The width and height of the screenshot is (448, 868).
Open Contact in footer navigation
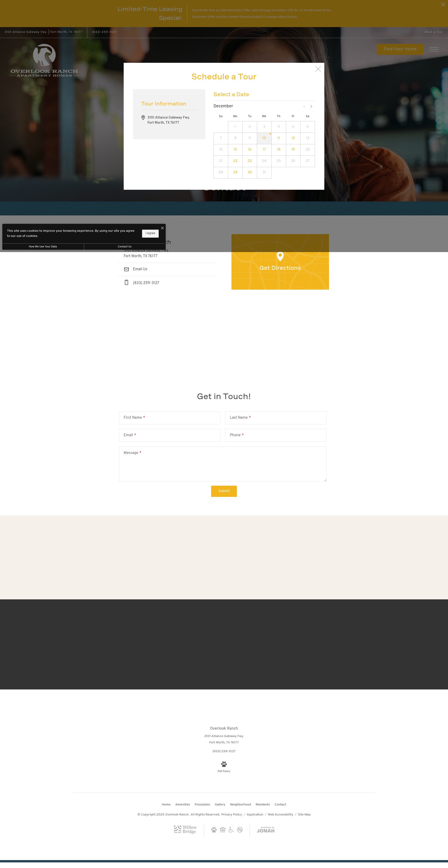pos(280,804)
